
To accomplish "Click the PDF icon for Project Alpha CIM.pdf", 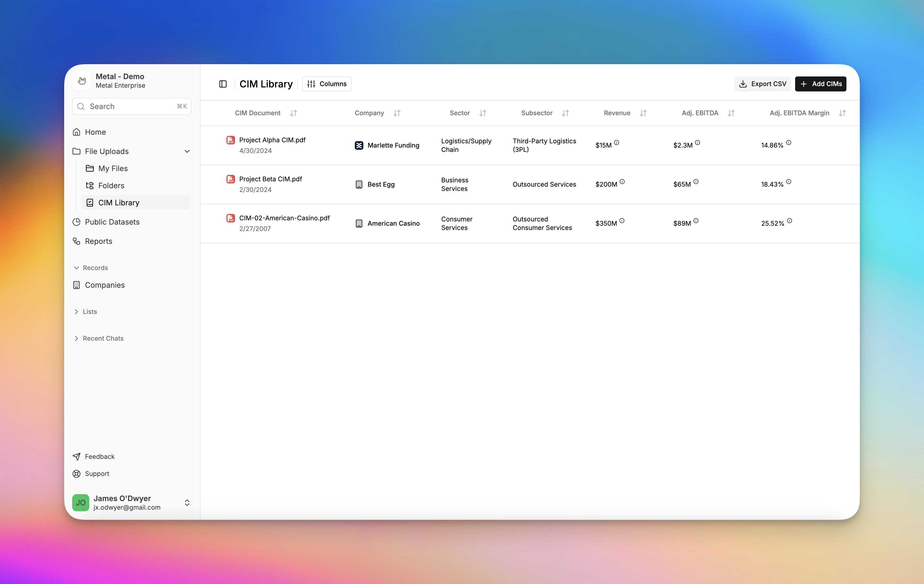I will coord(231,140).
